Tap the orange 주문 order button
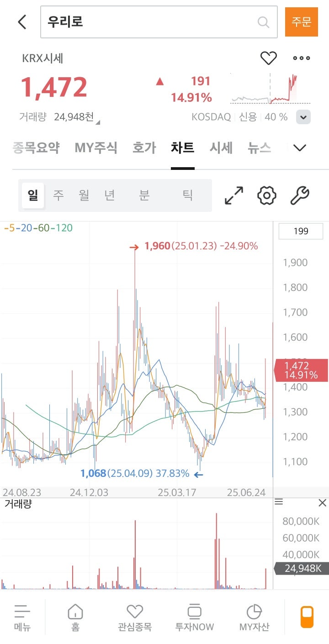This screenshot has height=644, width=329. (x=302, y=22)
